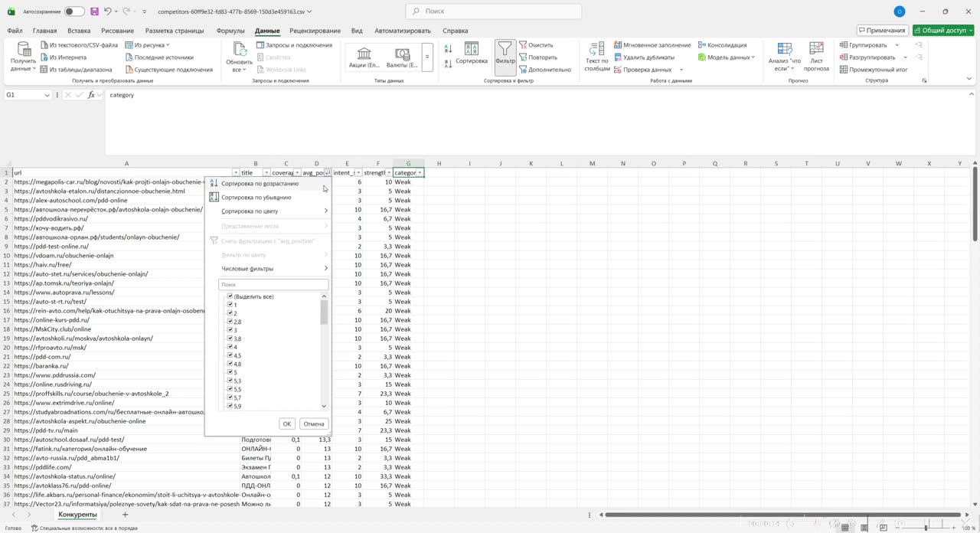Open the 'Из рисунка' dropdown
Screen dimensions: 980x533
tap(148, 45)
